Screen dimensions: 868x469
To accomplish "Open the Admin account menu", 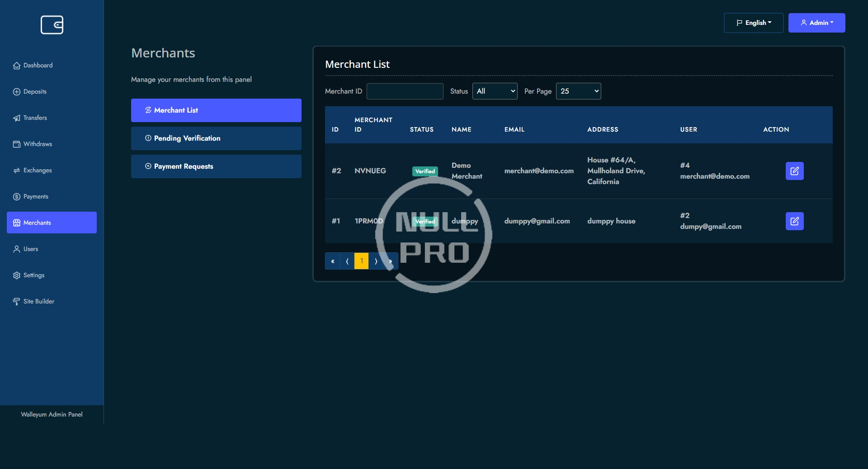I will pyautogui.click(x=816, y=23).
